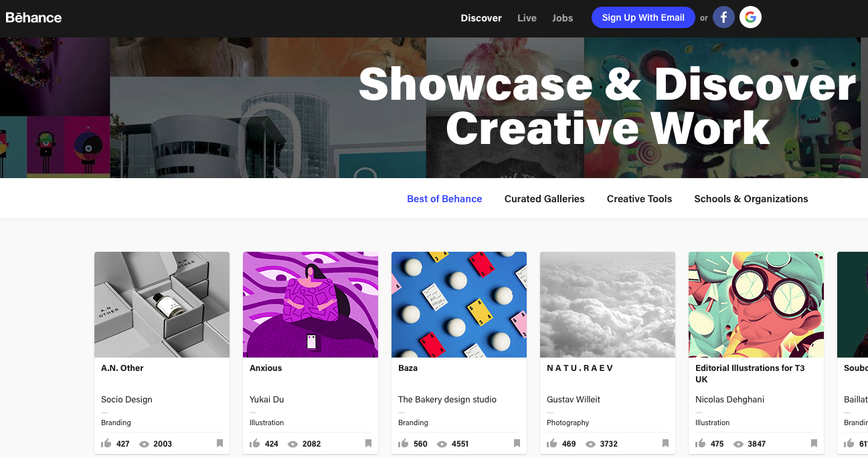Screen dimensions: 868x458
Task: Click bookmark on Editorial Illustrations card
Action: 814,443
